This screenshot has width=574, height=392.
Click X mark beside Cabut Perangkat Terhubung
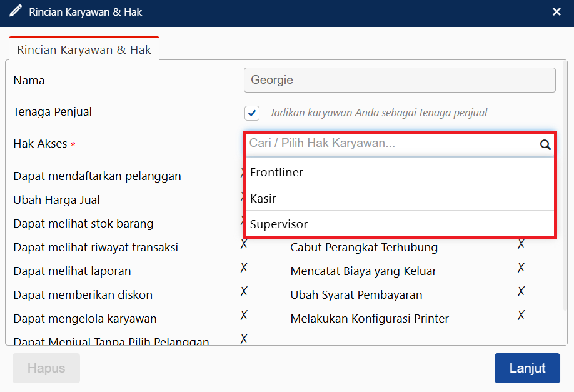(x=520, y=244)
